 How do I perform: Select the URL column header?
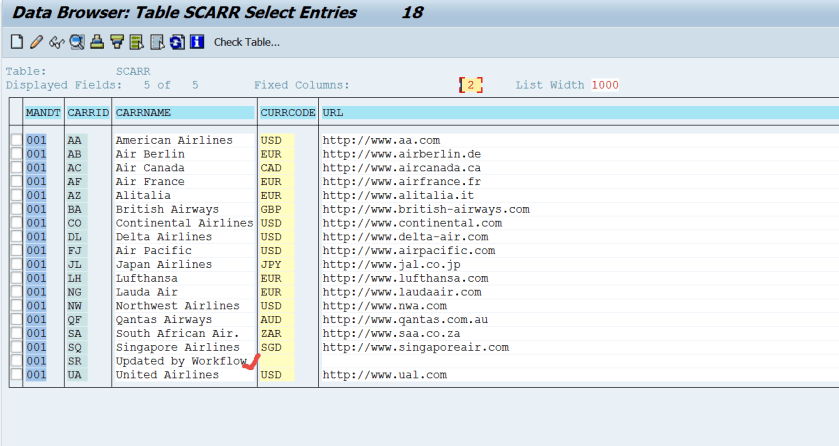click(579, 113)
